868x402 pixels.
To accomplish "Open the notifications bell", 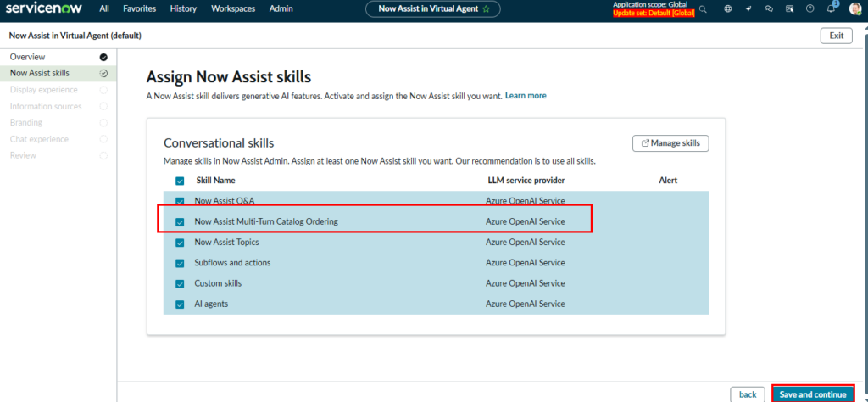I will coord(831,9).
